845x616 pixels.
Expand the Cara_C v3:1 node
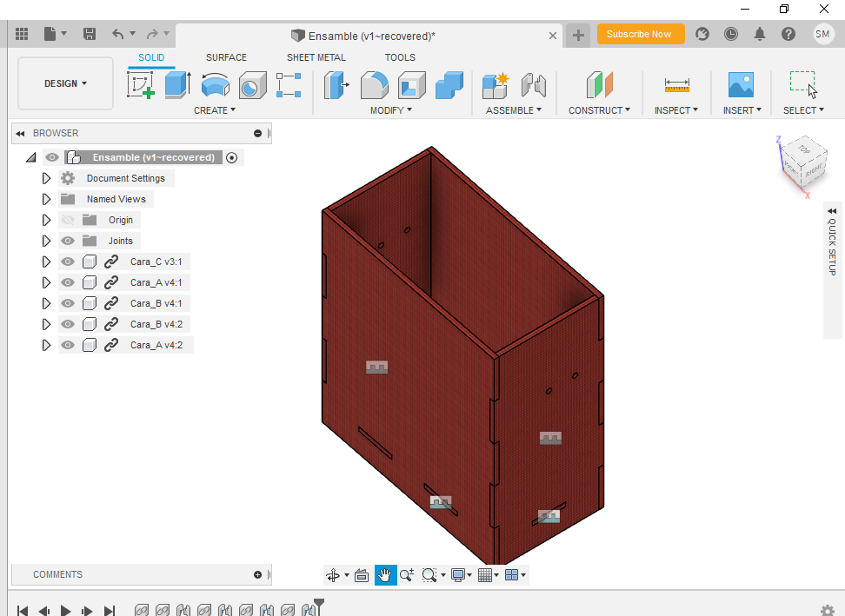coord(46,262)
